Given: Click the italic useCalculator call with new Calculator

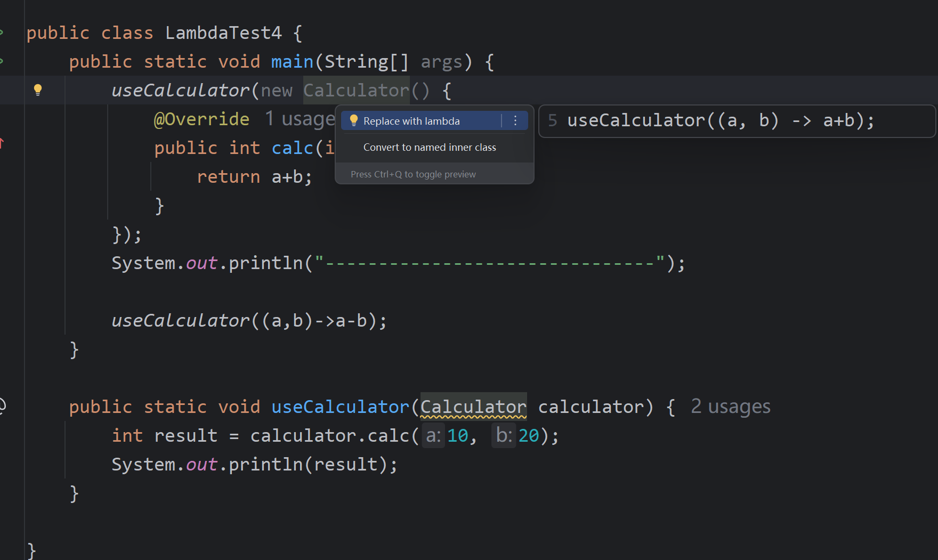Looking at the screenshot, I should (180, 91).
